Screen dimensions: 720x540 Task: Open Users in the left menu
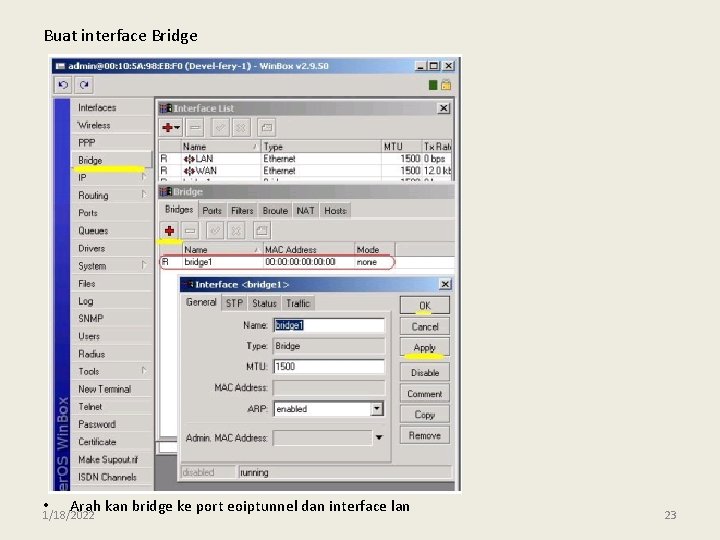coord(112,336)
